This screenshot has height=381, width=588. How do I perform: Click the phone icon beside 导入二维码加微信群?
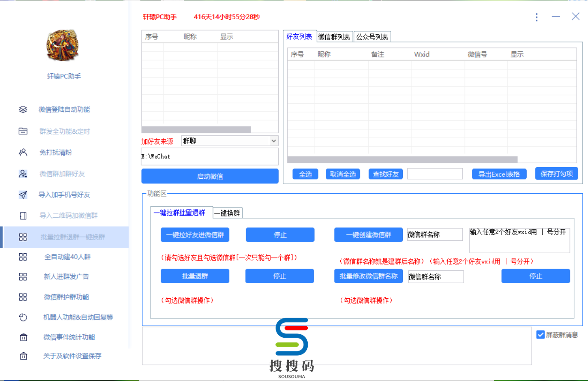point(23,216)
